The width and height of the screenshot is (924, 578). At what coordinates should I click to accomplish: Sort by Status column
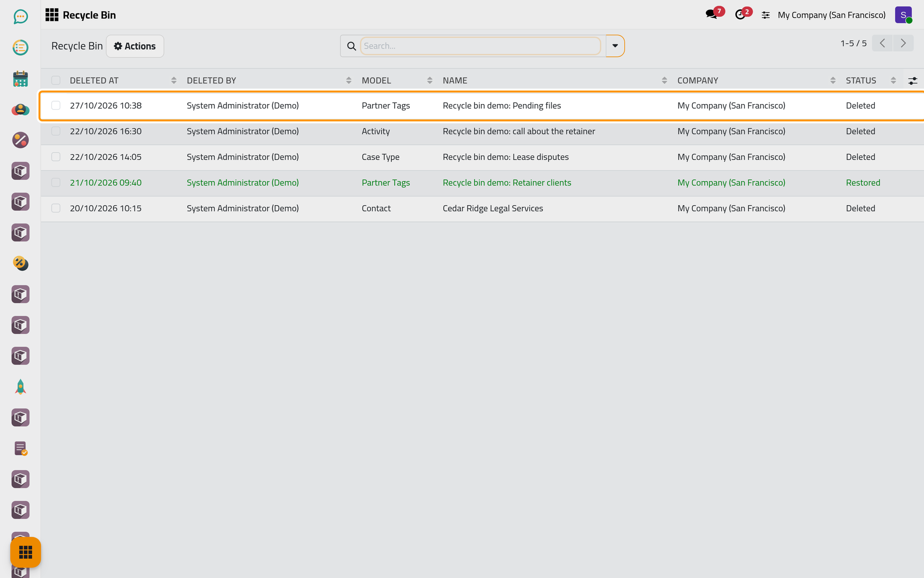coord(871,80)
